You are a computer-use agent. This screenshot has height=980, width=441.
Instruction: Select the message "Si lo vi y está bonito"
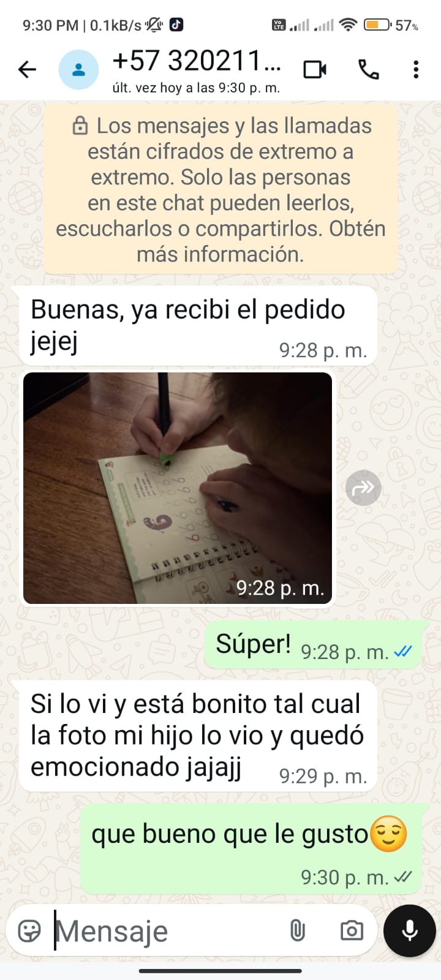click(x=198, y=736)
